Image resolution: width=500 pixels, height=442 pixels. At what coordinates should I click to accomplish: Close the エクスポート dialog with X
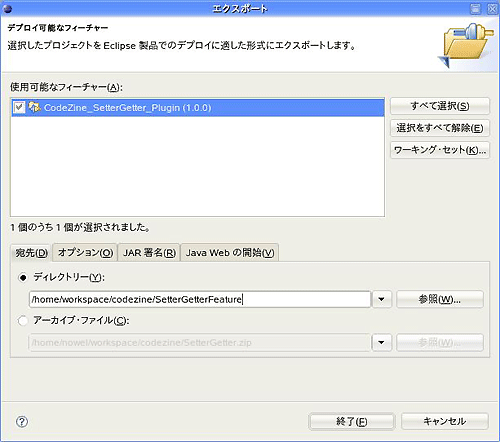(492, 9)
